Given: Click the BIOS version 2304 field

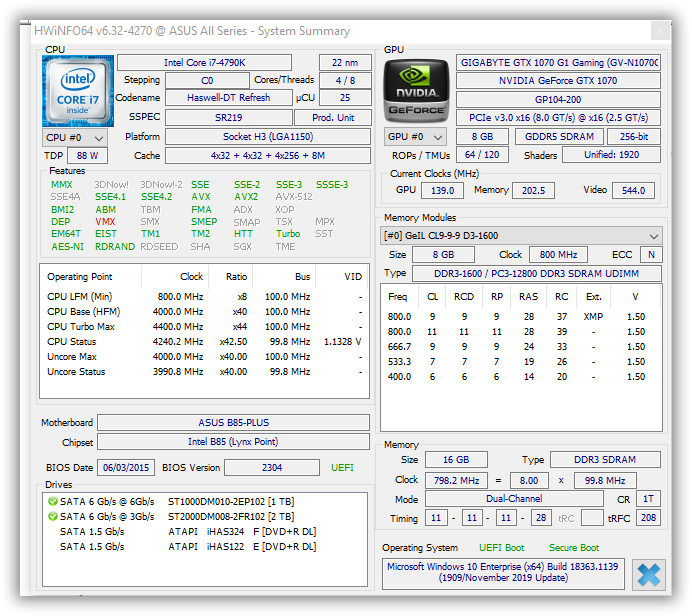Looking at the screenshot, I should tap(272, 468).
